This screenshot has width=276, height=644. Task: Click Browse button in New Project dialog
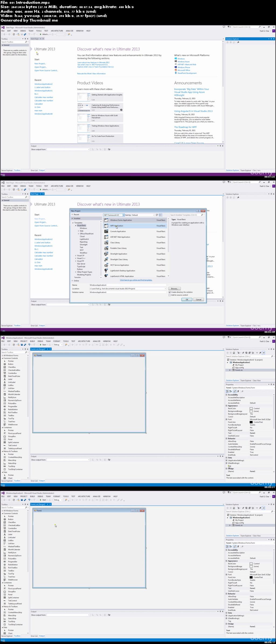coord(174,289)
